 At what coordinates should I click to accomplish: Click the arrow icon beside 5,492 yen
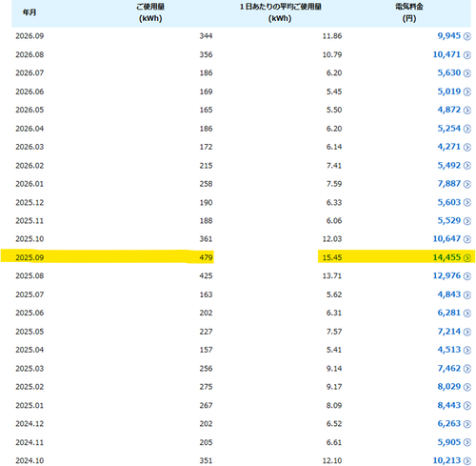[466, 166]
